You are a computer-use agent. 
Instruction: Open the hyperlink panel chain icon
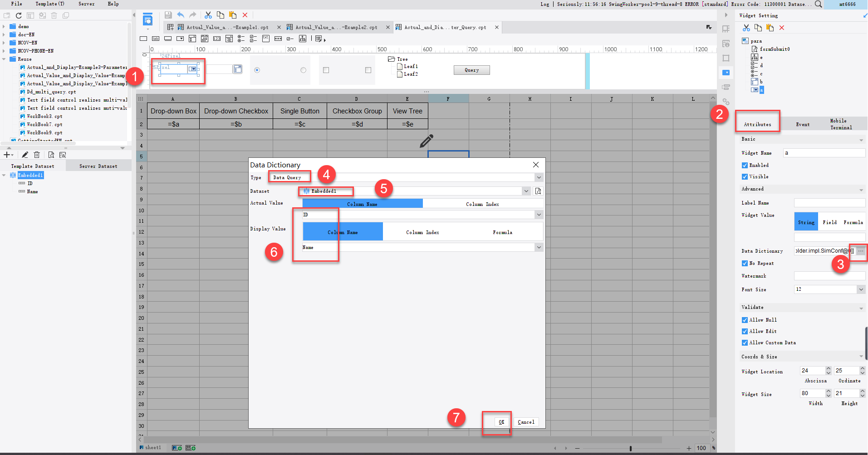pyautogui.click(x=726, y=102)
